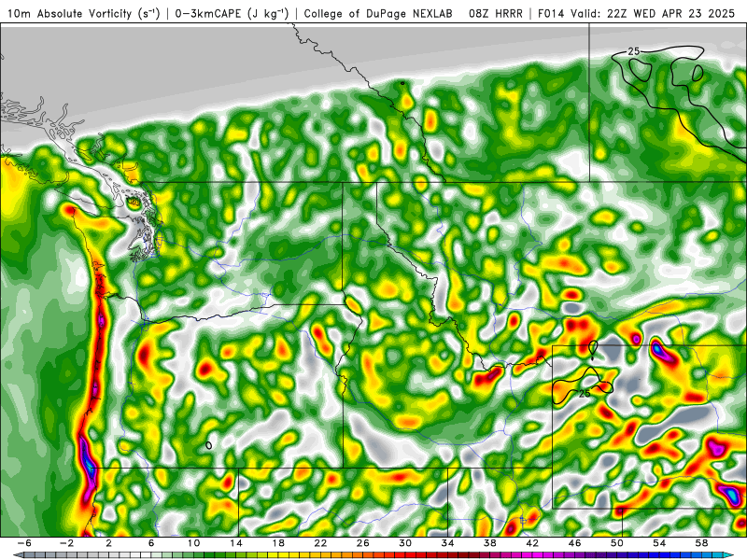The image size is (747, 560).
Task: Click the 'F014' forecast hour label
Action: 552,14
